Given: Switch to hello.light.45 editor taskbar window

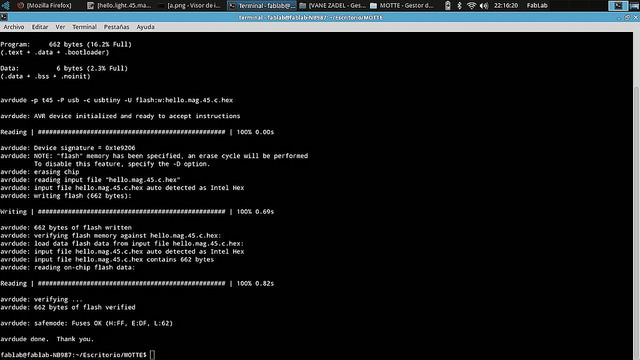Looking at the screenshot, I should click(120, 5).
